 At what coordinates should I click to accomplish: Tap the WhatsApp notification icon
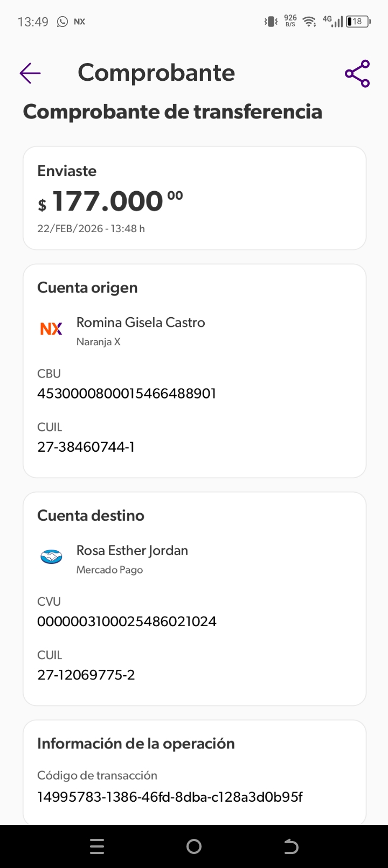pos(63,22)
